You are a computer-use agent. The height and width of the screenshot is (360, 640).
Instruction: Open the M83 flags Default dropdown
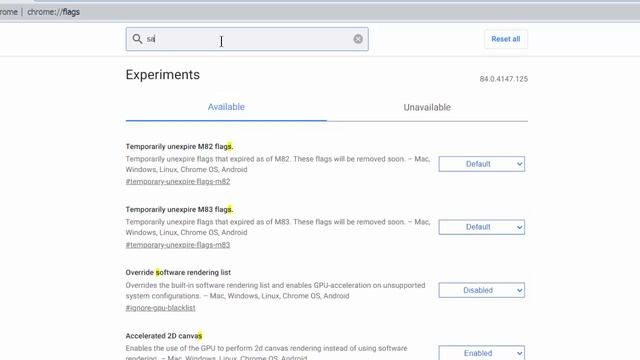coord(482,227)
